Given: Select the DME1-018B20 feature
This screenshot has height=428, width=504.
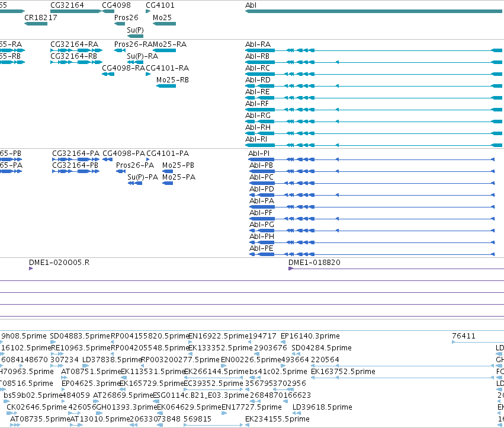Looking at the screenshot, I should [x=396, y=269].
